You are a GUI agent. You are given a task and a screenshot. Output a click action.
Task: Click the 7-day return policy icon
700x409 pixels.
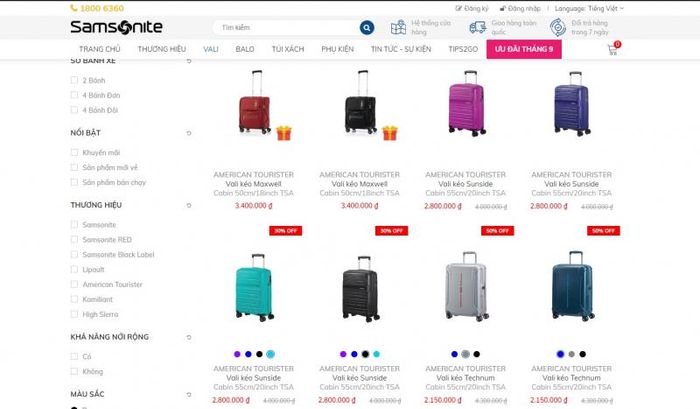point(558,27)
